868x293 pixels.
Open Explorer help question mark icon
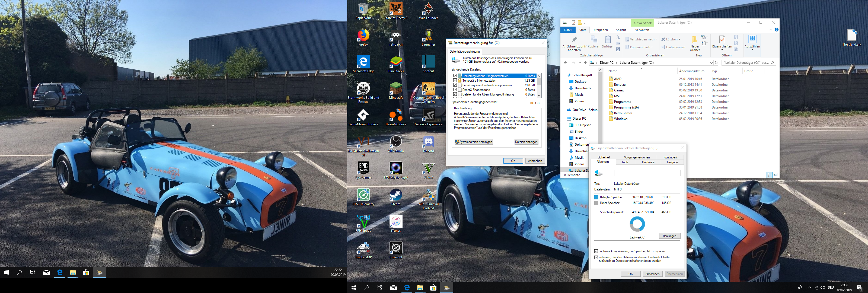(776, 30)
